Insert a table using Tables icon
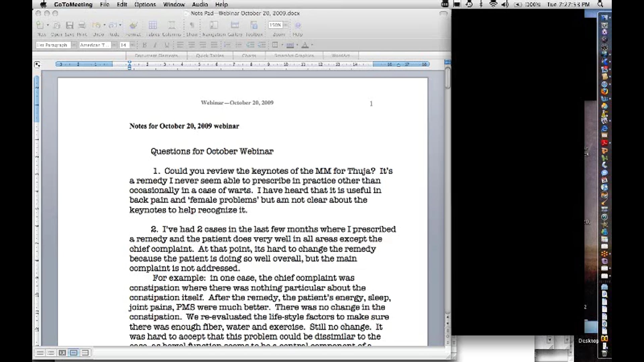Image resolution: width=644 pixels, height=362 pixels. coord(153,25)
